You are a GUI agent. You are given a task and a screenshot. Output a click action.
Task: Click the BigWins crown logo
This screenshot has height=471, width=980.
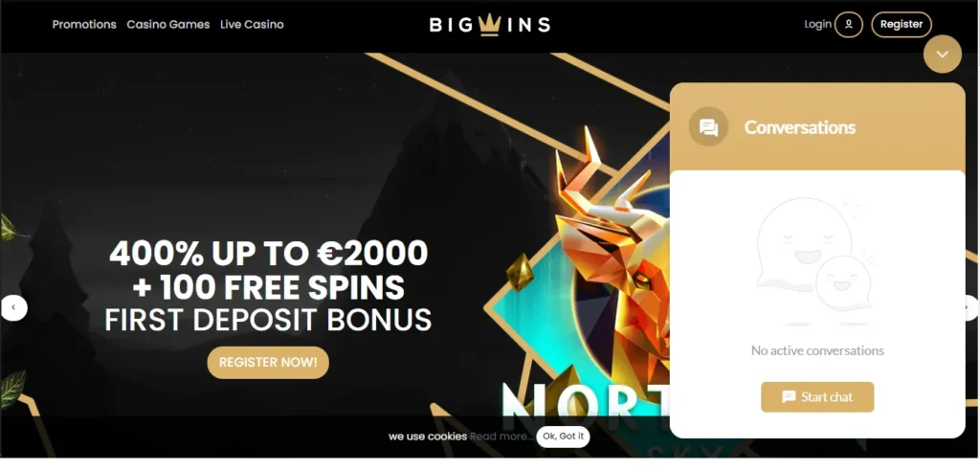click(x=489, y=24)
